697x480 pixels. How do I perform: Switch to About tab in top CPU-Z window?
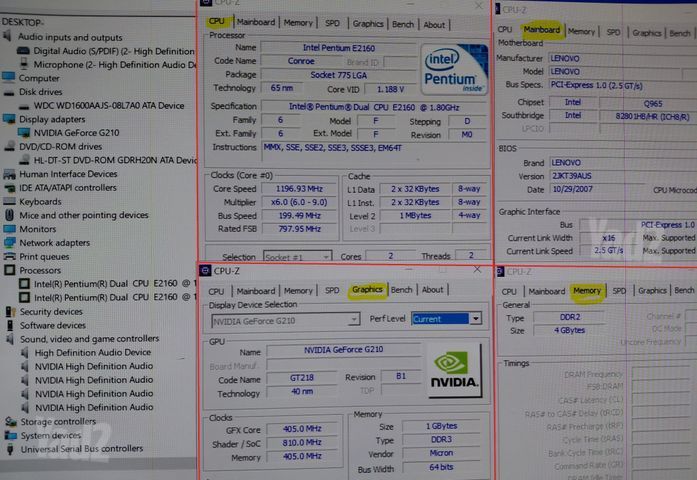pos(434,25)
